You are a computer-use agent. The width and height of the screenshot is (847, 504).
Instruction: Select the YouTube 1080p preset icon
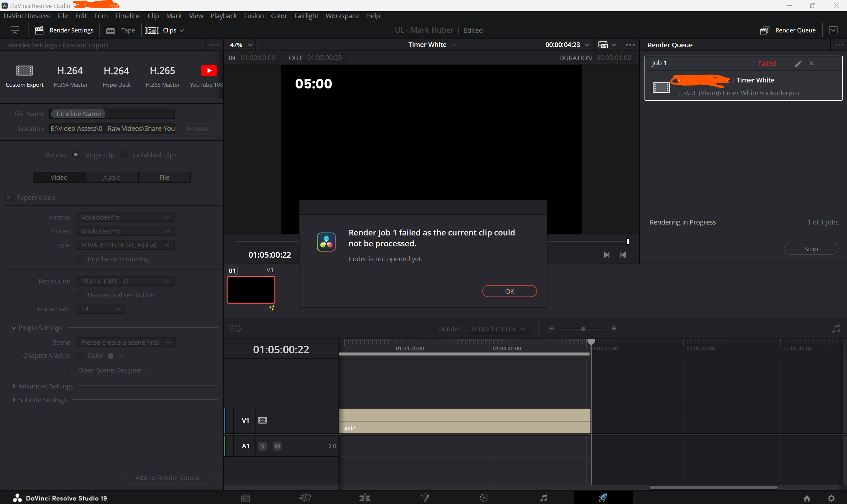click(209, 71)
